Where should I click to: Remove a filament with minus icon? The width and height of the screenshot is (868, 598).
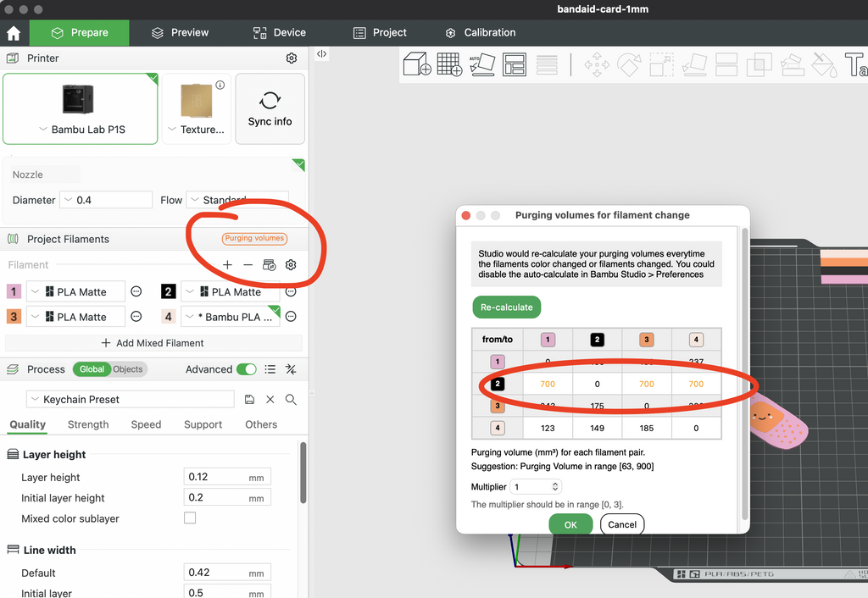[x=248, y=265]
